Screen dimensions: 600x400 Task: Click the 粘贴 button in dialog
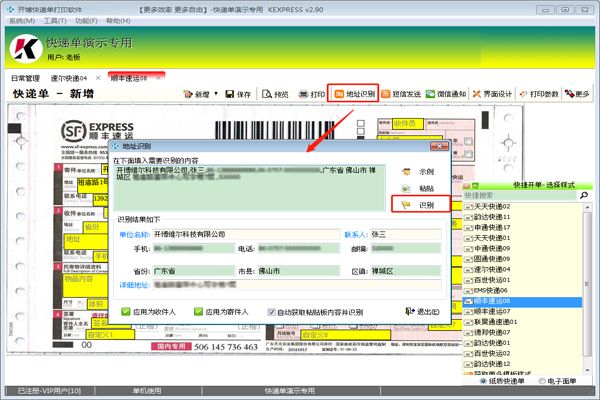click(418, 188)
